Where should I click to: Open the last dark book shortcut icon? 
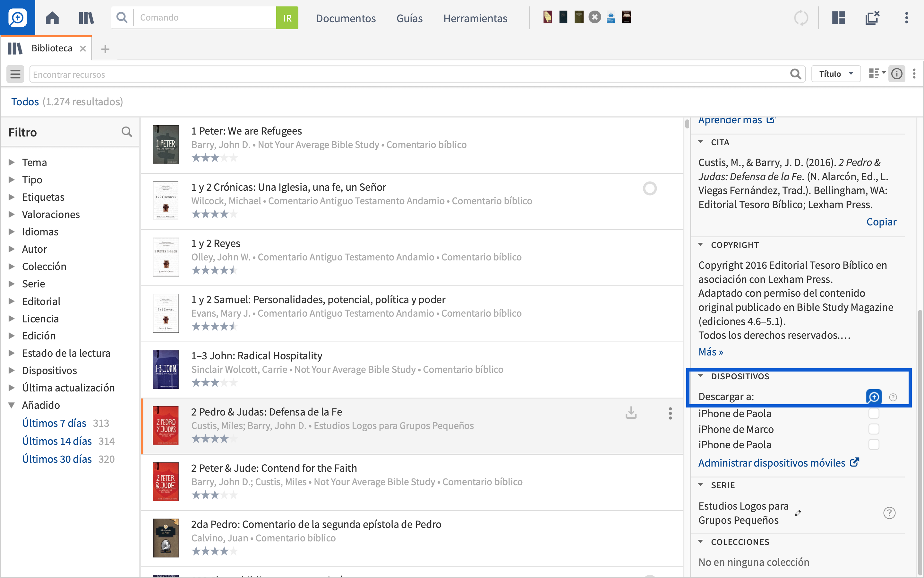pos(627,17)
